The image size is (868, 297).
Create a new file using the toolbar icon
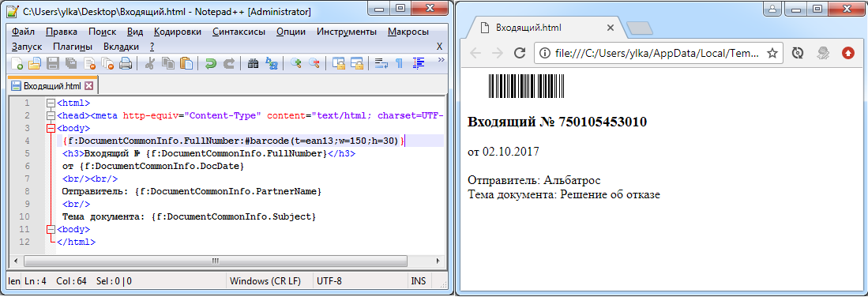point(17,64)
